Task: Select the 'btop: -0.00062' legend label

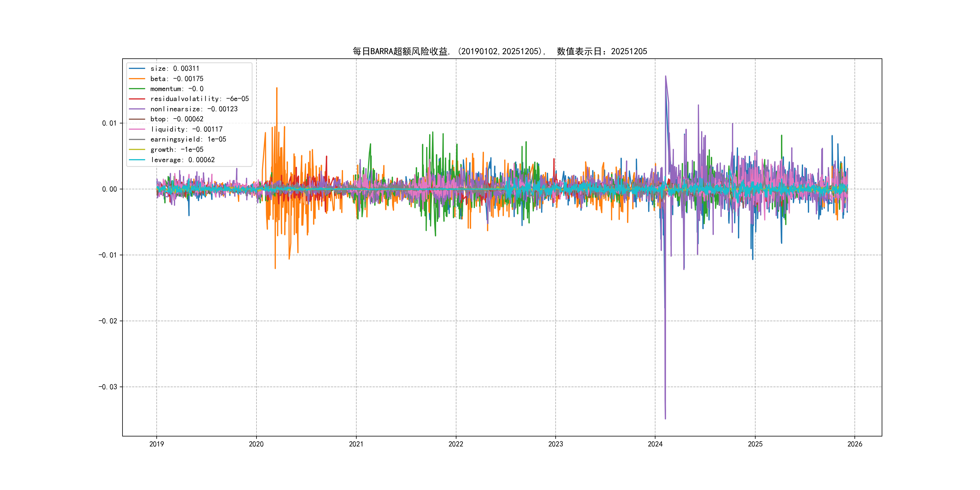Action: click(177, 119)
